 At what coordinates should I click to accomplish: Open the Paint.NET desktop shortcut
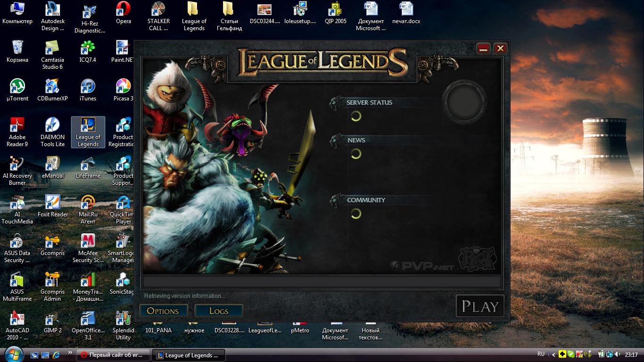(123, 52)
